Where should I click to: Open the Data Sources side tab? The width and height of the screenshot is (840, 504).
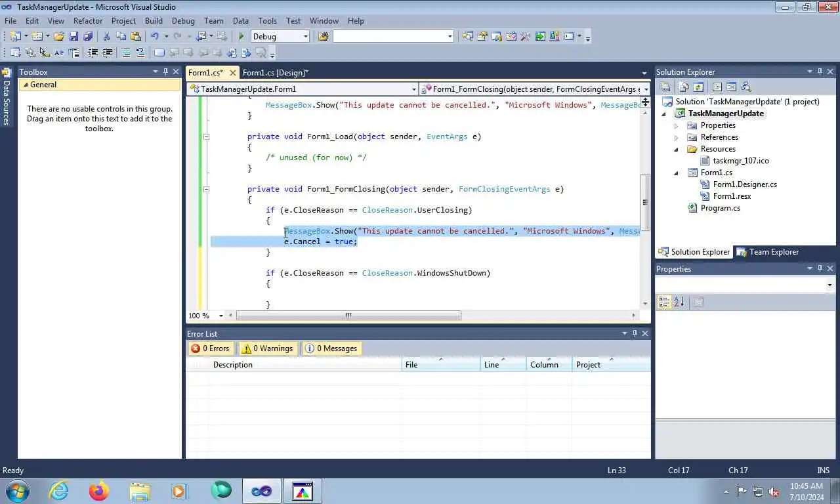click(7, 97)
